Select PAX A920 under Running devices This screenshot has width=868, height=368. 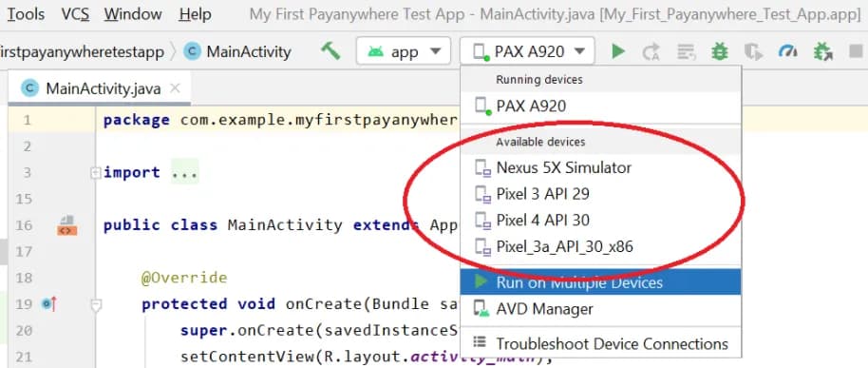point(600,106)
